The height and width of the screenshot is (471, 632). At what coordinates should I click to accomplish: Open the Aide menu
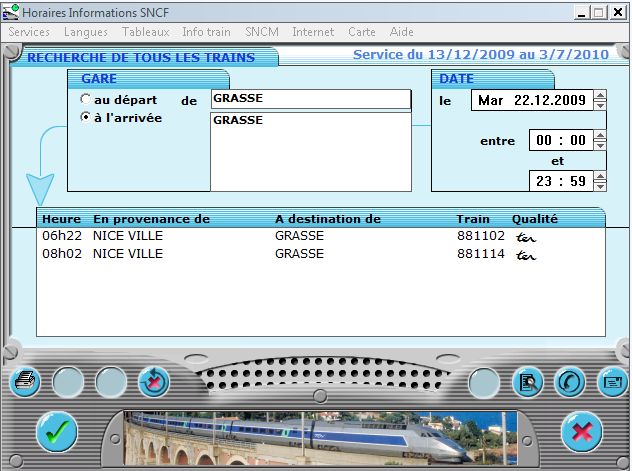401,32
